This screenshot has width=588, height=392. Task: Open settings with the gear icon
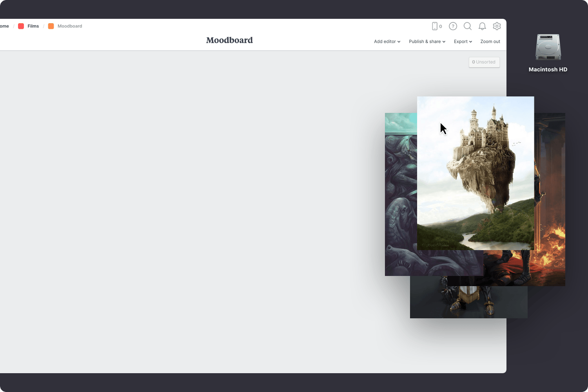(497, 26)
